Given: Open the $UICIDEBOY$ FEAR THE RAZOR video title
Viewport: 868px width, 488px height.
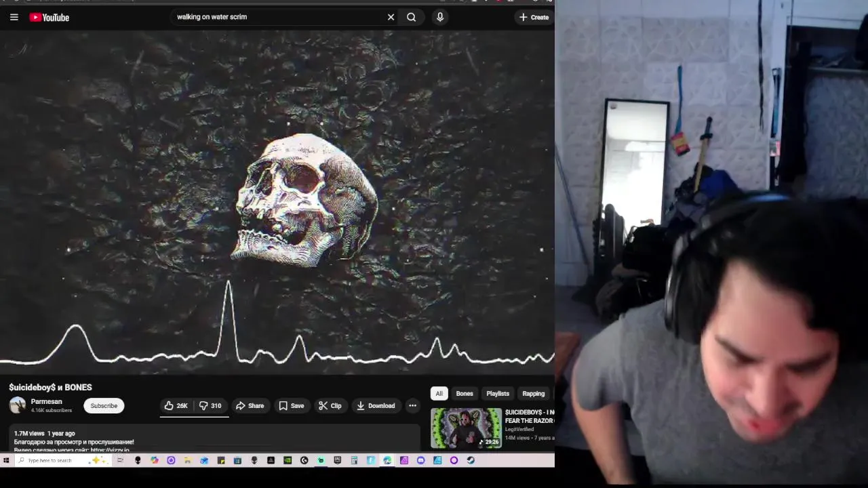Looking at the screenshot, I should click(530, 416).
